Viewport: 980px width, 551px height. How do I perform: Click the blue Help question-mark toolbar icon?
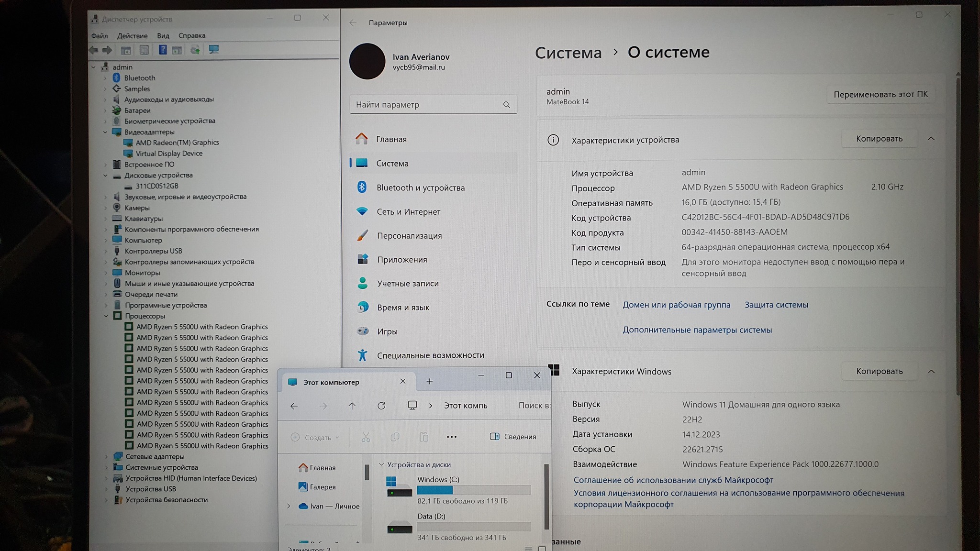163,50
